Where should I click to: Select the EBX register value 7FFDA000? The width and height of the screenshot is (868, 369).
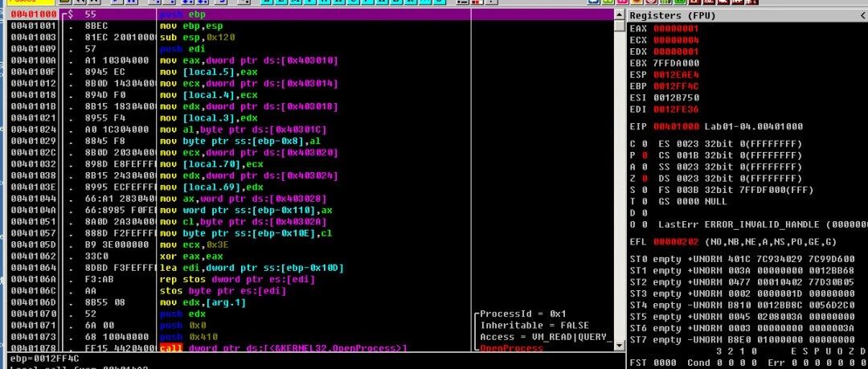[x=675, y=64]
